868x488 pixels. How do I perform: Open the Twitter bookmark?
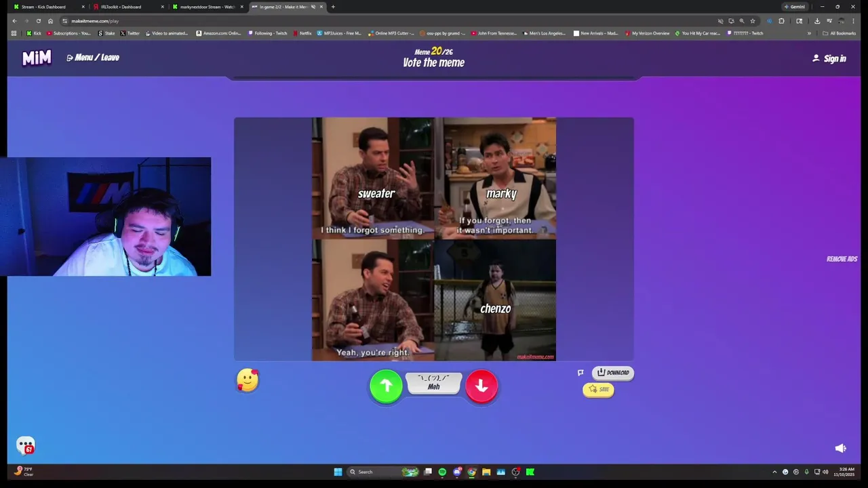[x=130, y=33]
